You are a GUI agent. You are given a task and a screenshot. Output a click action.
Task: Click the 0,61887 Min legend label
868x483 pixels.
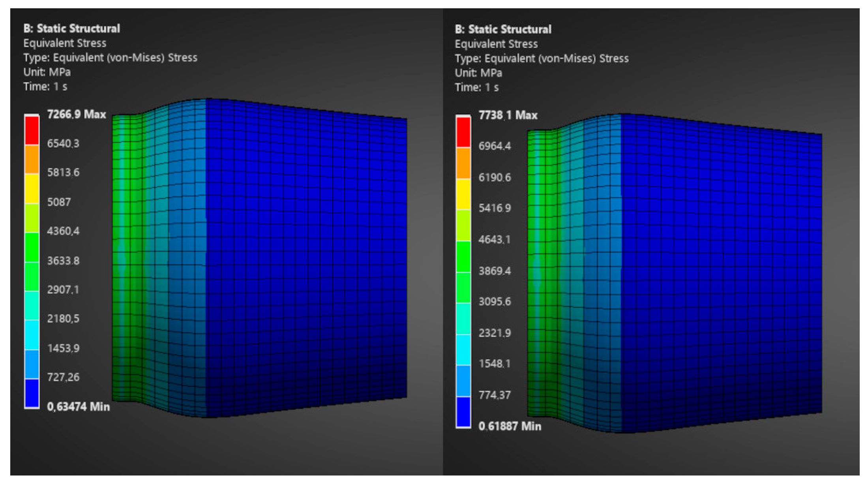coord(510,426)
